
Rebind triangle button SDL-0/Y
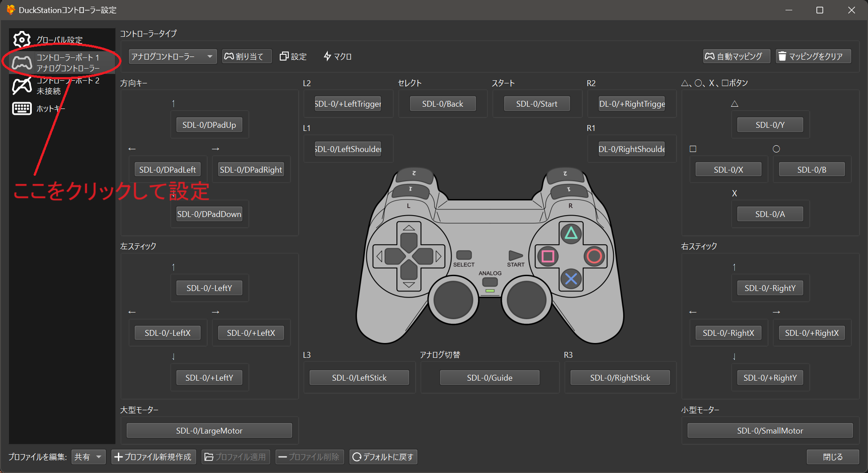coord(770,125)
